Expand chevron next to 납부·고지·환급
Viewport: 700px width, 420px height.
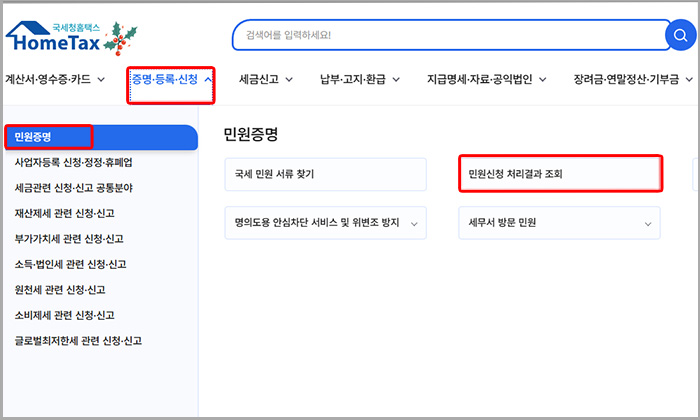(x=396, y=80)
